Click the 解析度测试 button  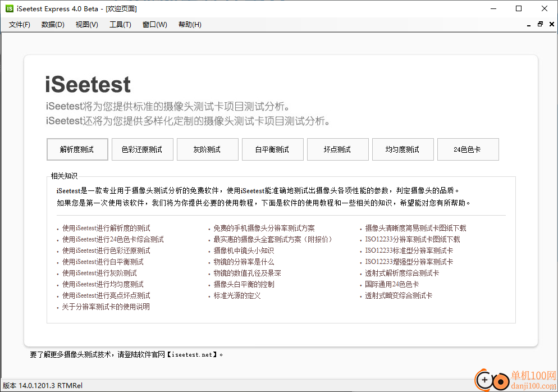pos(77,149)
